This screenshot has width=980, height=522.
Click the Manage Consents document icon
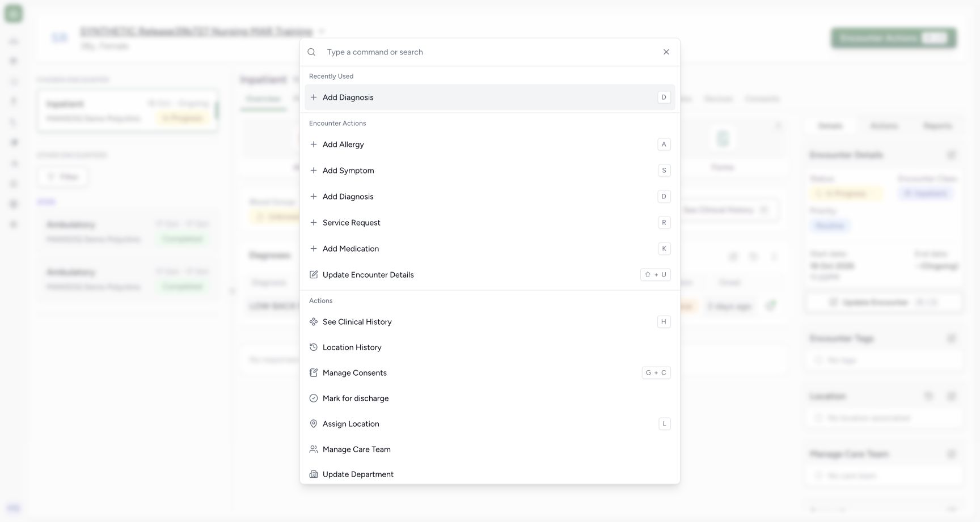pos(314,373)
